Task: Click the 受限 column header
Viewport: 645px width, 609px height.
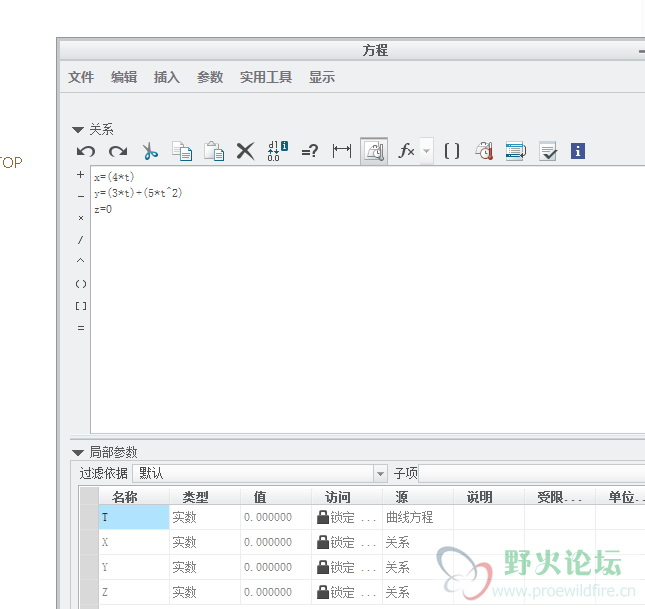Action: (560, 497)
